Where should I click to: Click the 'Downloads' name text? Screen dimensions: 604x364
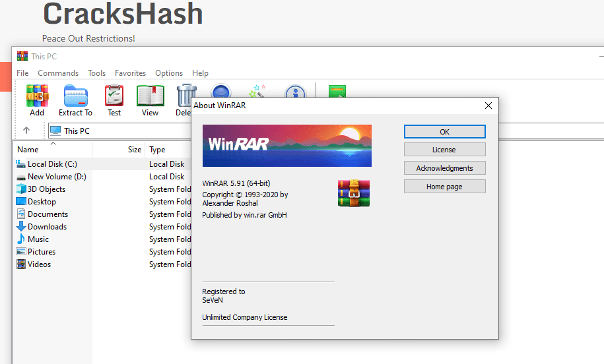pyautogui.click(x=48, y=227)
